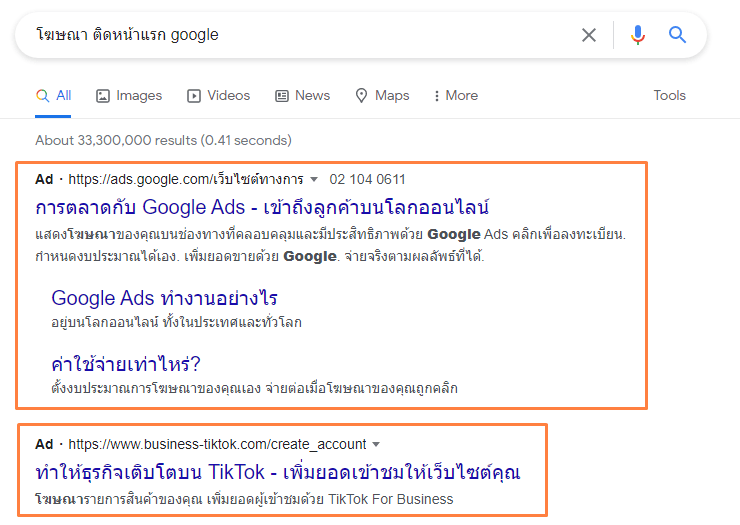Click inside the search query text field

[302, 35]
